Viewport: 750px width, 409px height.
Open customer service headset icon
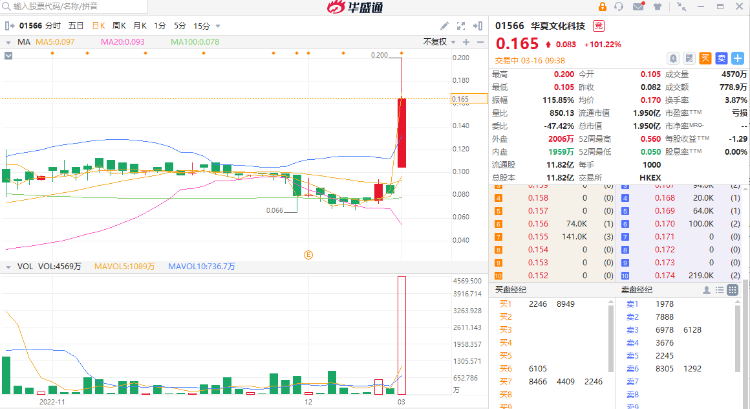coord(619,7)
